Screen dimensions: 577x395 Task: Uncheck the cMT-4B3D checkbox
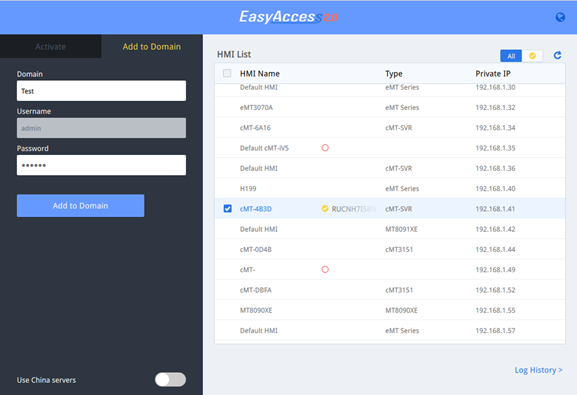[227, 209]
